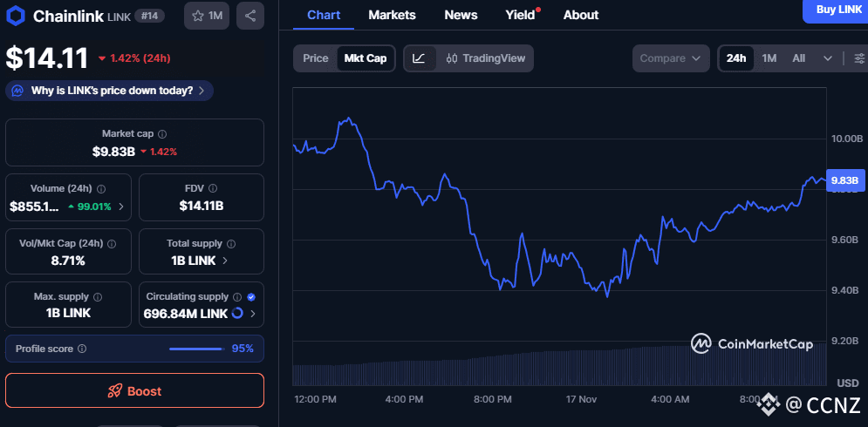Click FDV info icon
The width and height of the screenshot is (868, 427).
213,188
